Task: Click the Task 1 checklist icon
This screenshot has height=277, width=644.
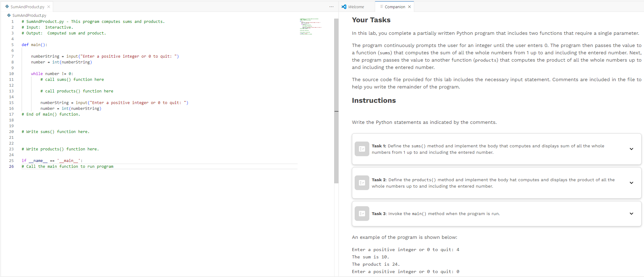Action: pyautogui.click(x=362, y=149)
